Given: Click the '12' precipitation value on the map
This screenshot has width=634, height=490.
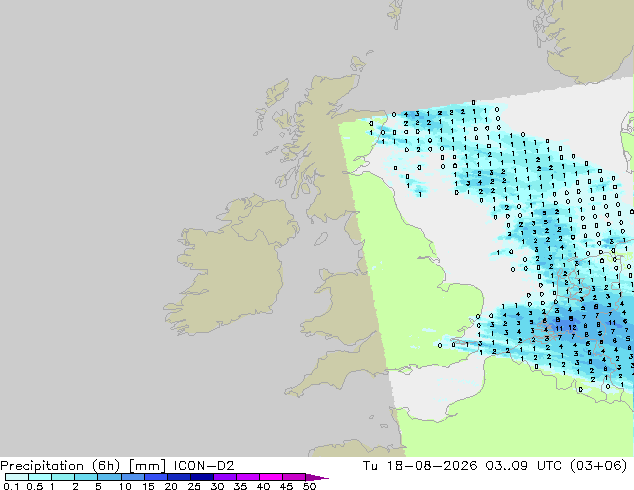Looking at the screenshot, I should click(x=572, y=328).
